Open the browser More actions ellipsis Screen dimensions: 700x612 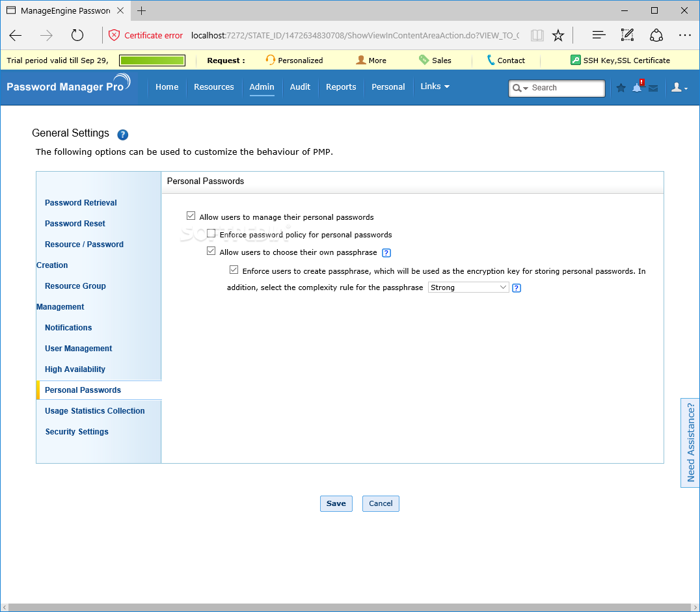(x=685, y=35)
